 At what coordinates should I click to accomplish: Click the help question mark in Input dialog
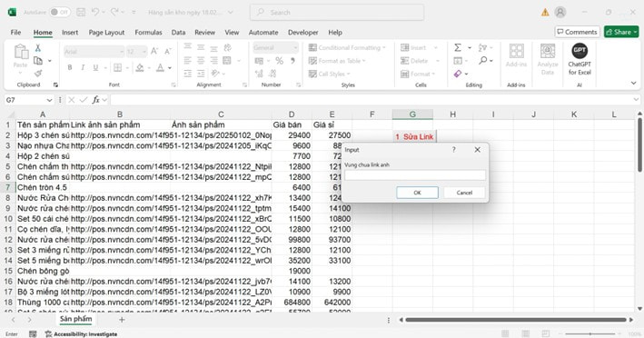tap(454, 150)
